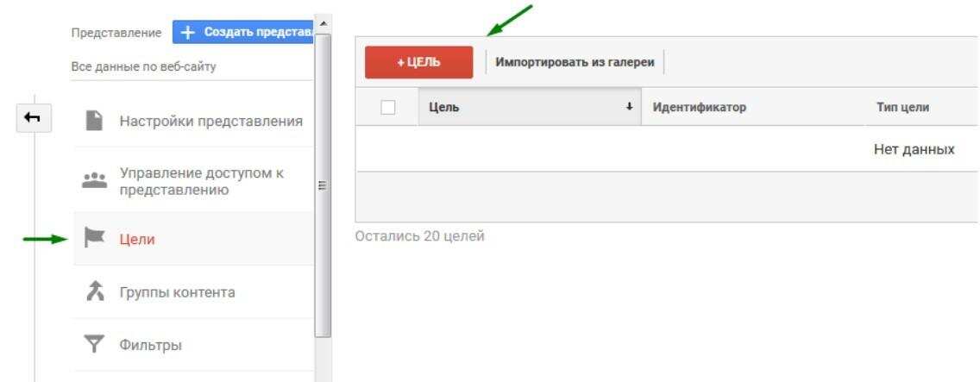Viewport: 980px width, 382px height.
Task: Click the Идентификатор column header
Action: pyautogui.click(x=699, y=107)
